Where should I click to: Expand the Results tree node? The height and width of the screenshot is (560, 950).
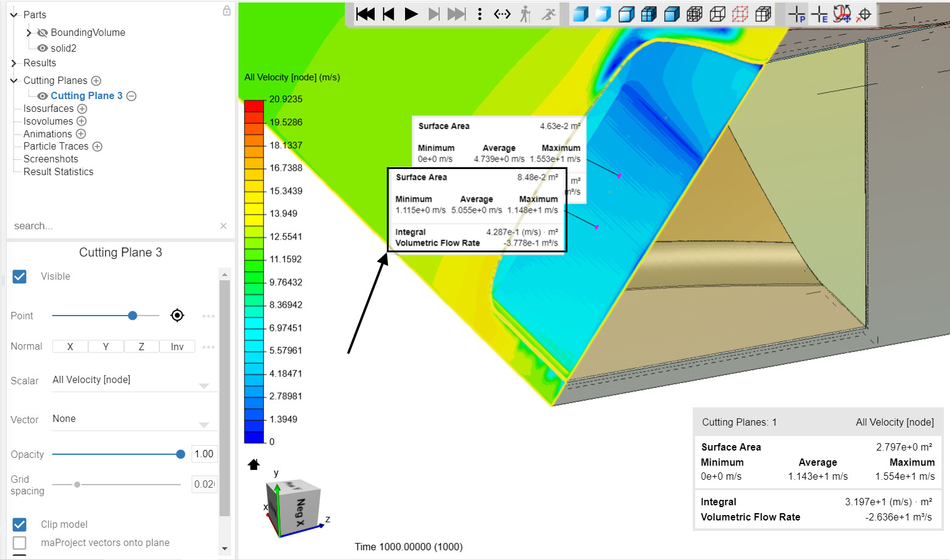click(14, 63)
